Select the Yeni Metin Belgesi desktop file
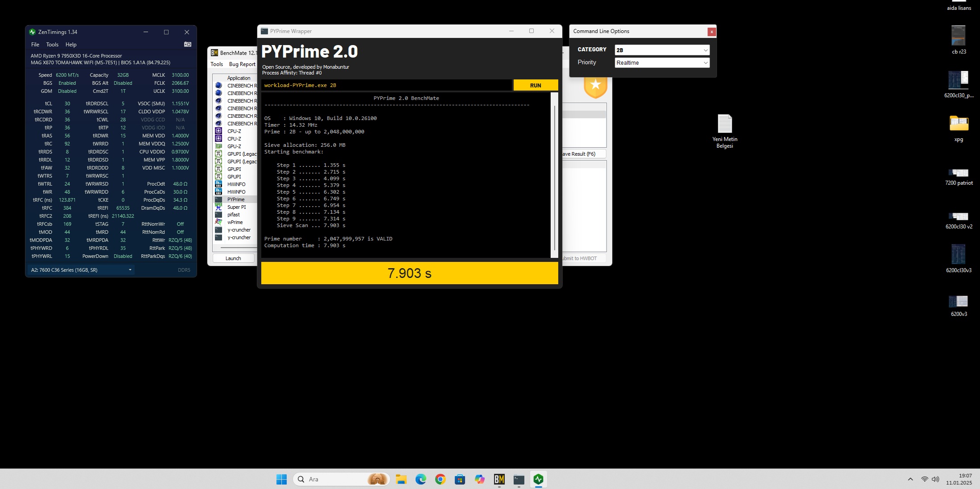This screenshot has width=980, height=489. point(725,131)
